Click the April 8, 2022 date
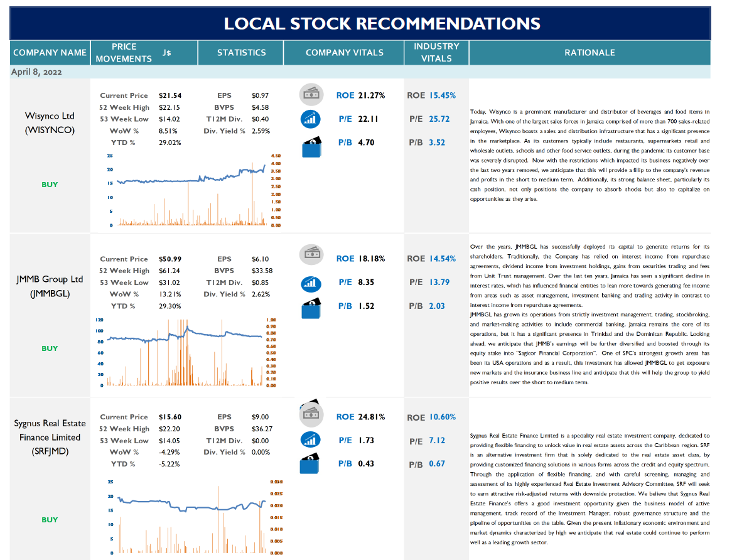The height and width of the screenshot is (560, 732). point(36,72)
